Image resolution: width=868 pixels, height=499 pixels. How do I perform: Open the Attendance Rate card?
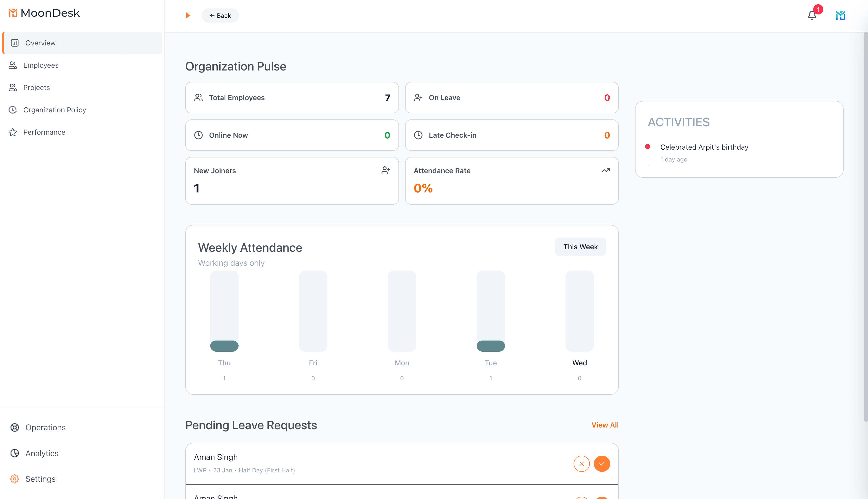coord(512,181)
